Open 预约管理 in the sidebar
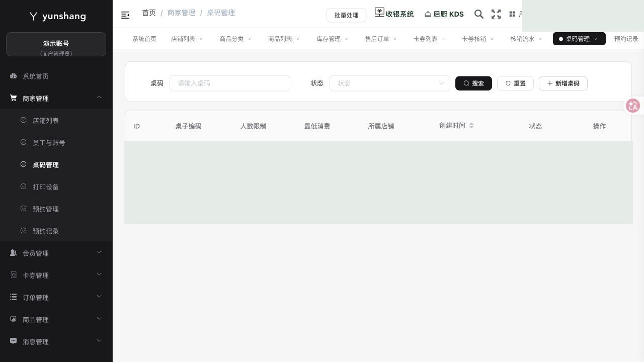Image resolution: width=644 pixels, height=362 pixels. (x=56, y=209)
